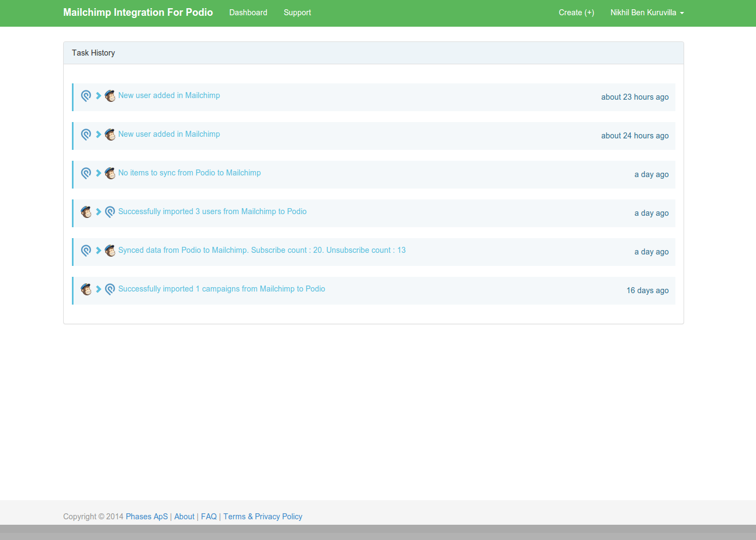Click the 'Task History' panel header
Viewport: 756px width, 540px height.
coord(93,53)
